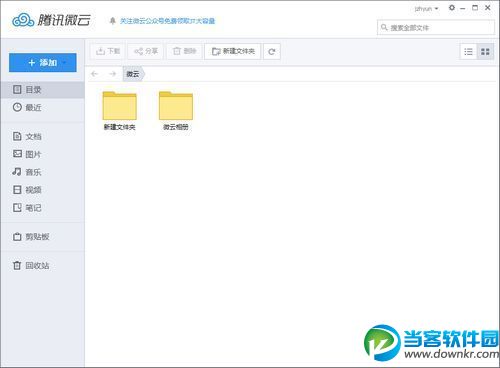
Task: Minimize the Weiyun window
Action: tap(463, 8)
